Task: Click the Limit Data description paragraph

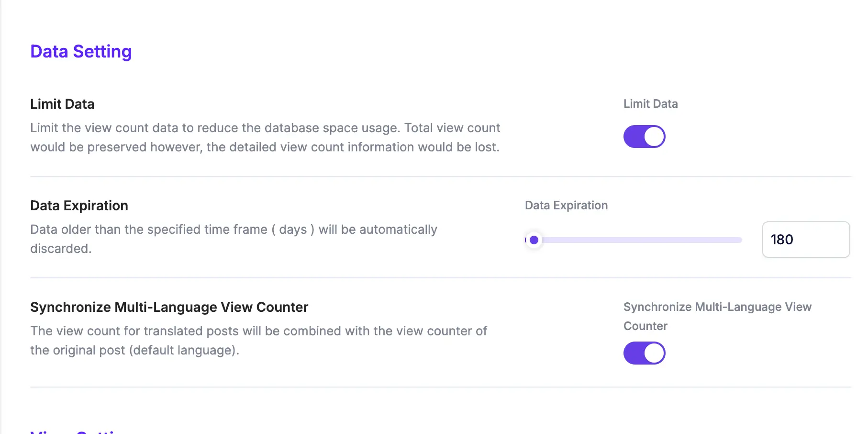Action: point(265,137)
